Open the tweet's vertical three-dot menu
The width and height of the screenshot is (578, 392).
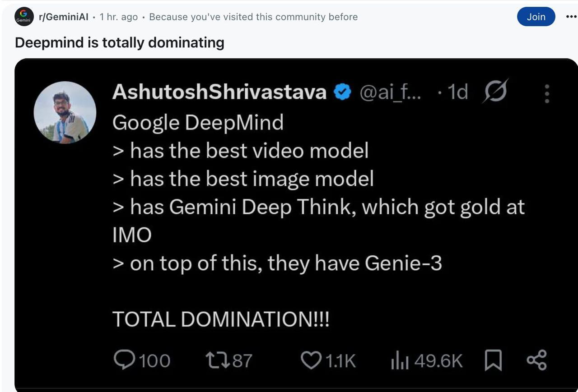point(547,93)
